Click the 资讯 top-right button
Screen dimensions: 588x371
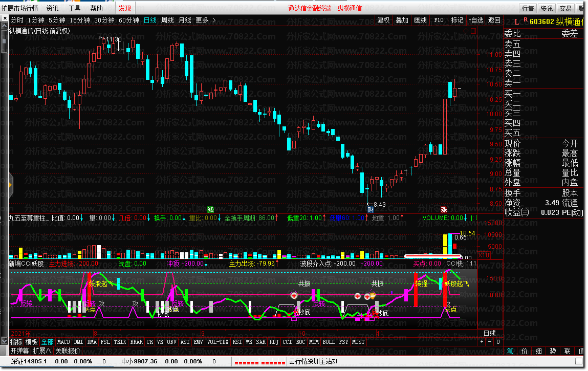click(x=547, y=8)
